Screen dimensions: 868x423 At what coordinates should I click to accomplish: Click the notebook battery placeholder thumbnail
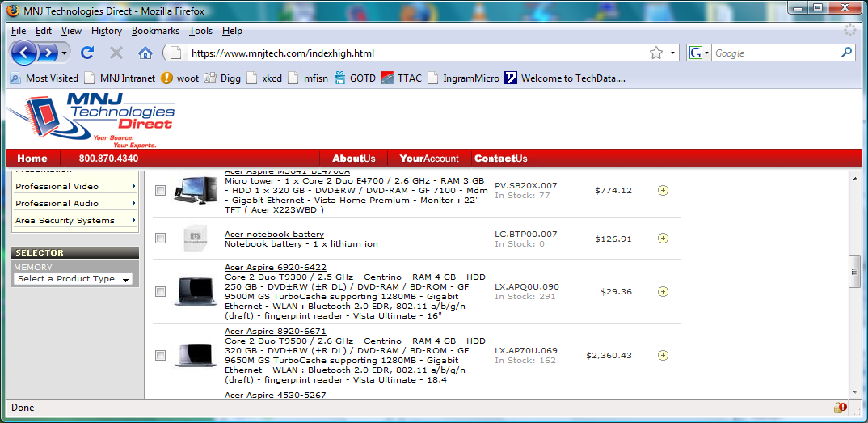196,238
